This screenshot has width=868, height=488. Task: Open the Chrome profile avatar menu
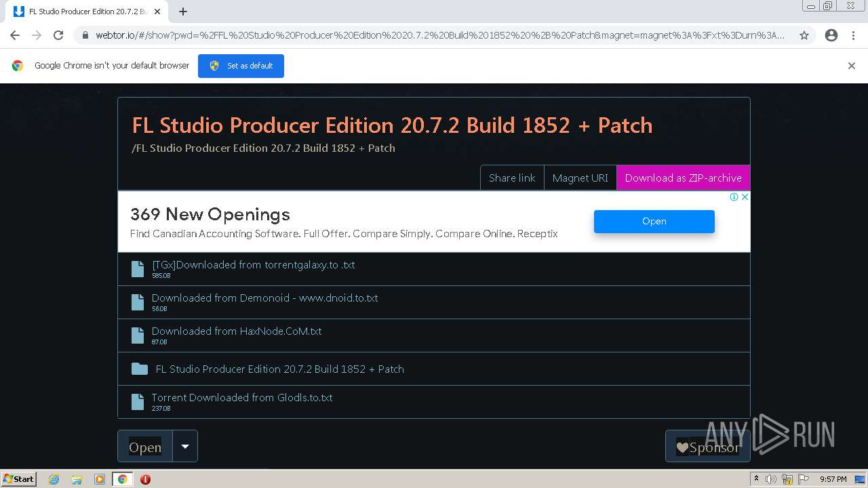pyautogui.click(x=831, y=35)
